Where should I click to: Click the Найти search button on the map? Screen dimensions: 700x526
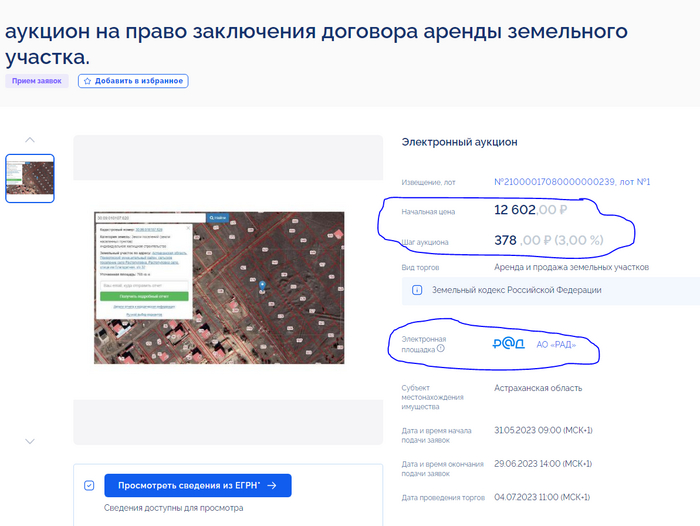pyautogui.click(x=218, y=217)
